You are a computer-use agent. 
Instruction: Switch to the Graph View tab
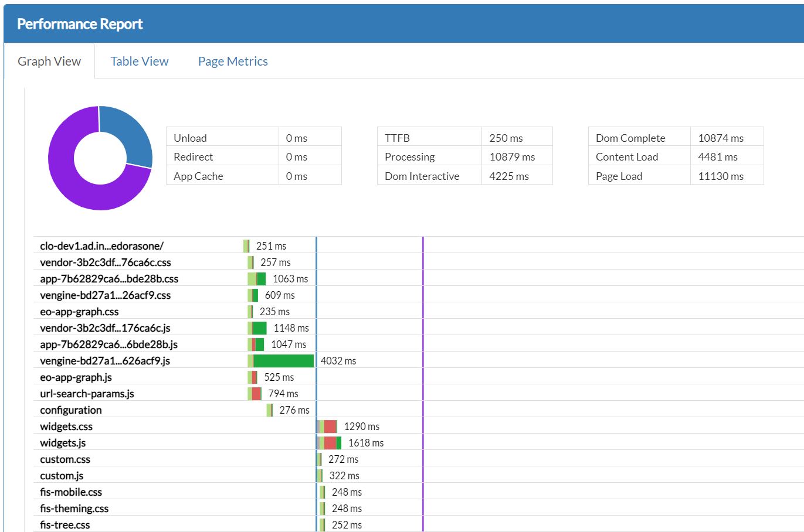click(x=49, y=62)
